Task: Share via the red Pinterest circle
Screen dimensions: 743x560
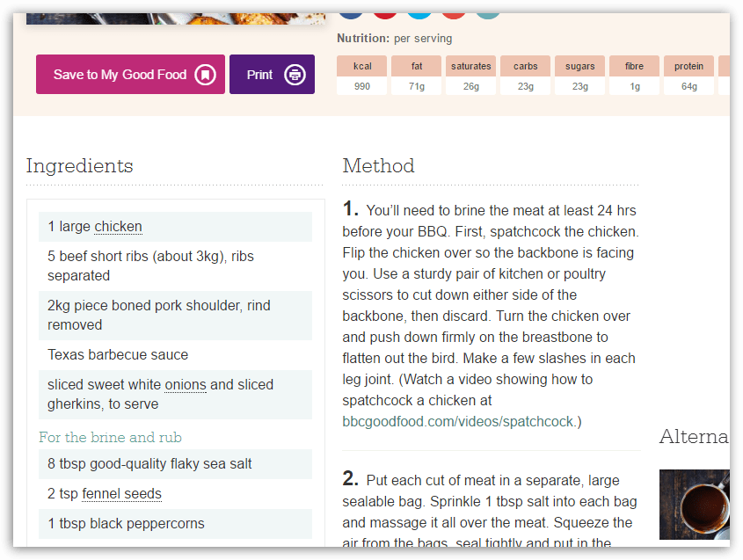Action: click(385, 15)
